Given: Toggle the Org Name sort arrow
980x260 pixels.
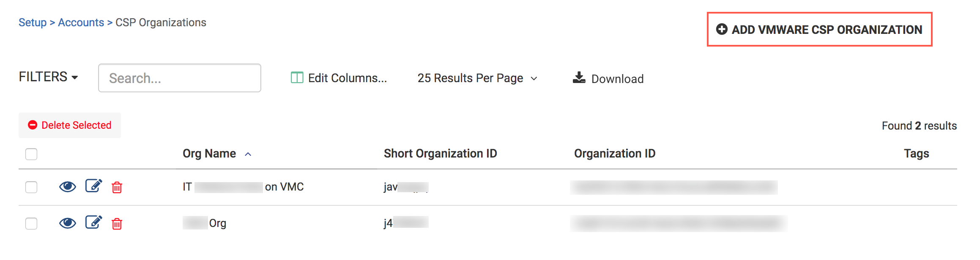Looking at the screenshot, I should (x=248, y=154).
